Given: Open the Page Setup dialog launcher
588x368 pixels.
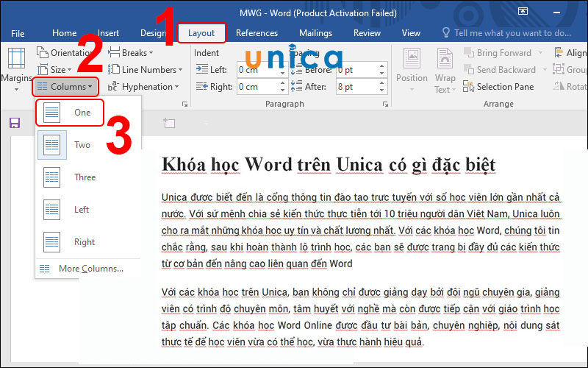Looking at the screenshot, I should pyautogui.click(x=184, y=105).
